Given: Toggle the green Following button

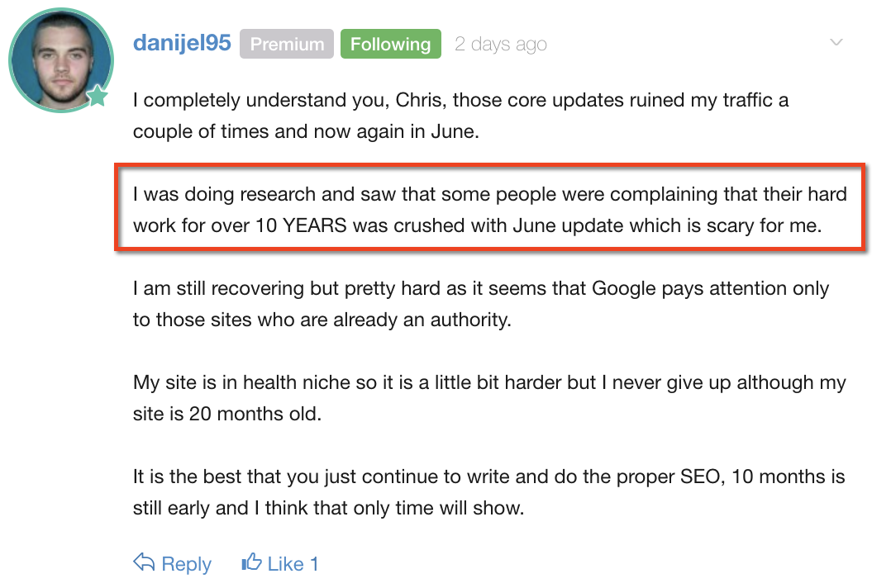Looking at the screenshot, I should click(x=391, y=44).
